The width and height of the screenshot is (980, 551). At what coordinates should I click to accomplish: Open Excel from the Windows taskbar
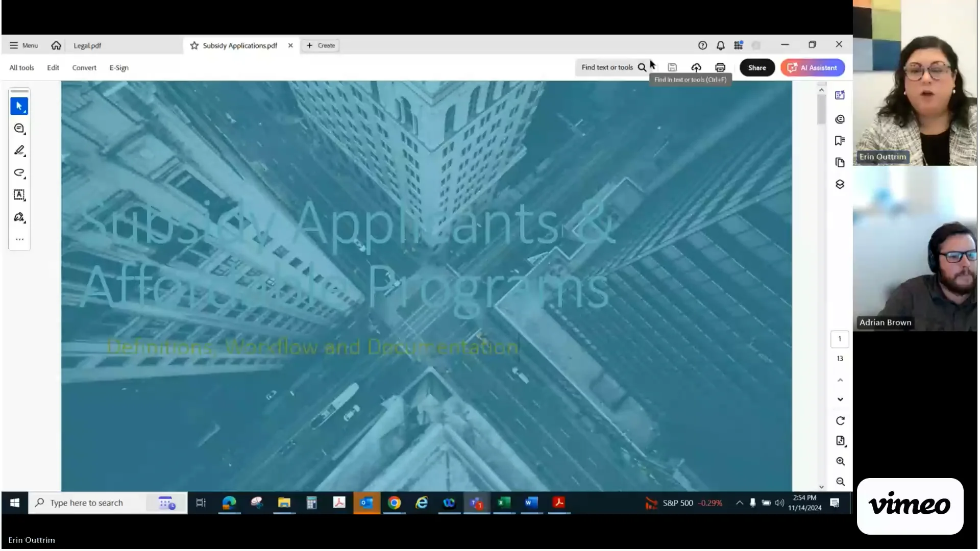pos(504,503)
